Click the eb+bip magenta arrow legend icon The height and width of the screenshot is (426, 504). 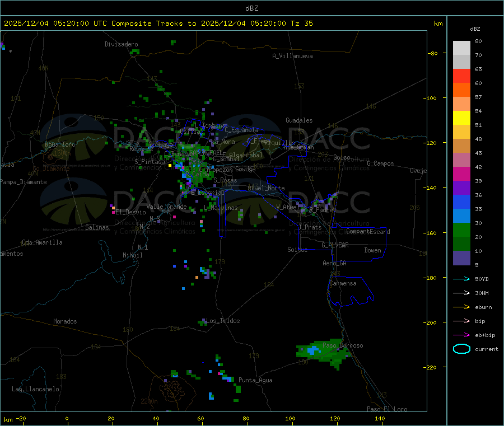coord(461,335)
